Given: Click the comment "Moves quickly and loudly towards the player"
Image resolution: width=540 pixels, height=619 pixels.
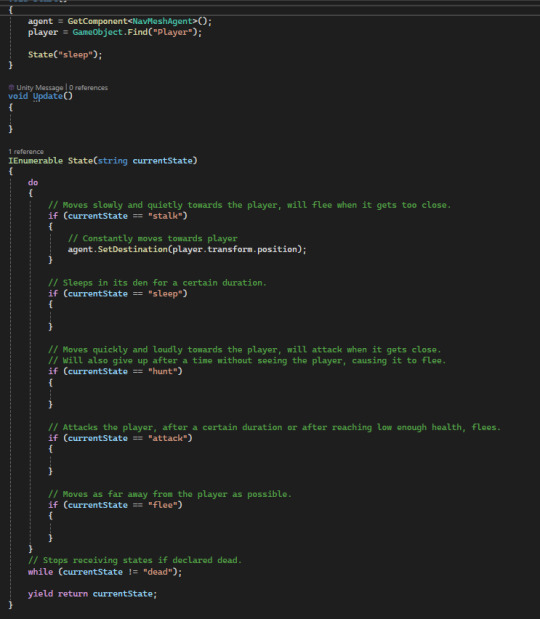Looking at the screenshot, I should pos(244,349).
